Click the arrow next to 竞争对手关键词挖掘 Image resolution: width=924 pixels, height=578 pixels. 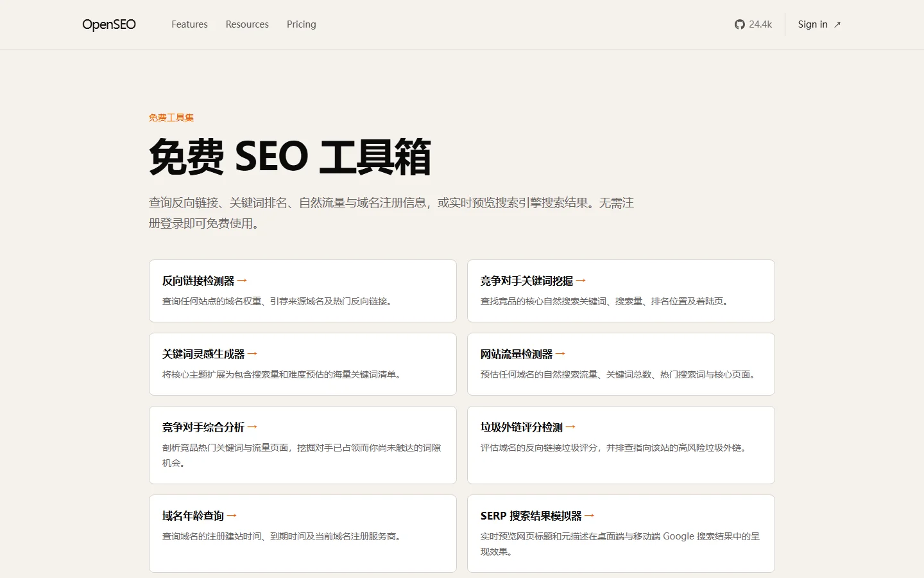coord(581,281)
